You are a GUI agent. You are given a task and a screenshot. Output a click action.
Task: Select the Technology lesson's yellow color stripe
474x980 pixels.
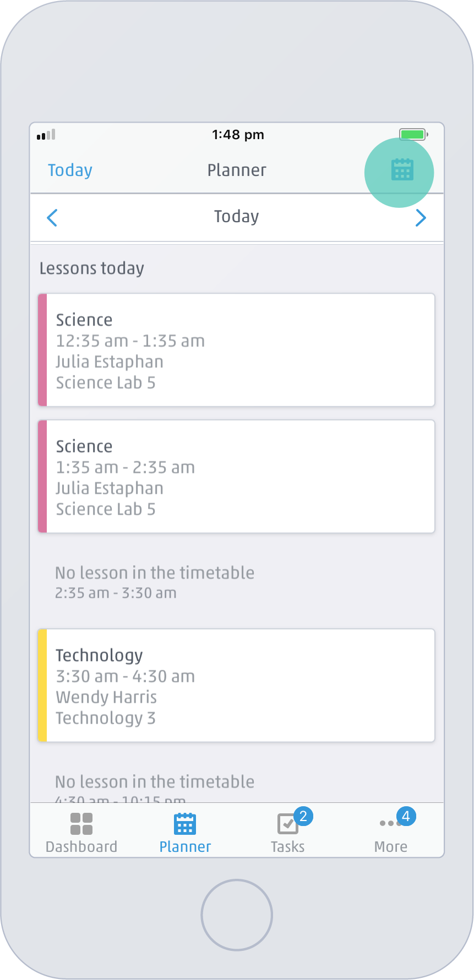click(x=42, y=685)
